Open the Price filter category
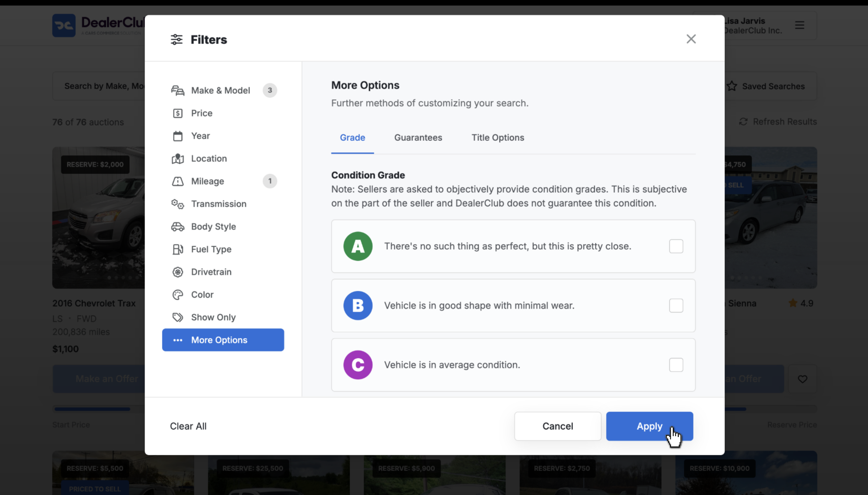868x495 pixels. tap(223, 113)
